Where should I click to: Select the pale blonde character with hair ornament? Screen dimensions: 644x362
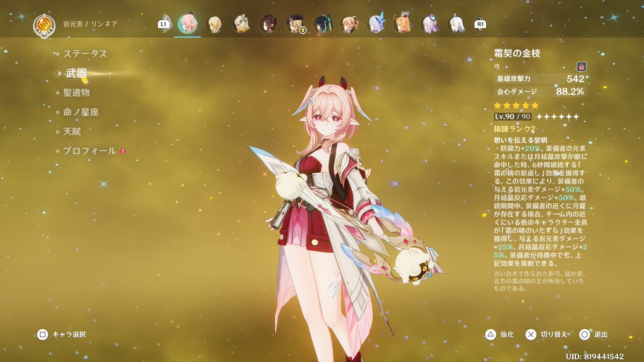tap(241, 24)
